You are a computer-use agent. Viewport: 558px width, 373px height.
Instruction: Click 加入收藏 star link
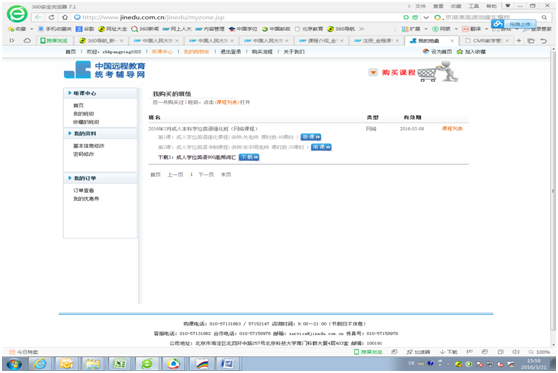point(471,52)
